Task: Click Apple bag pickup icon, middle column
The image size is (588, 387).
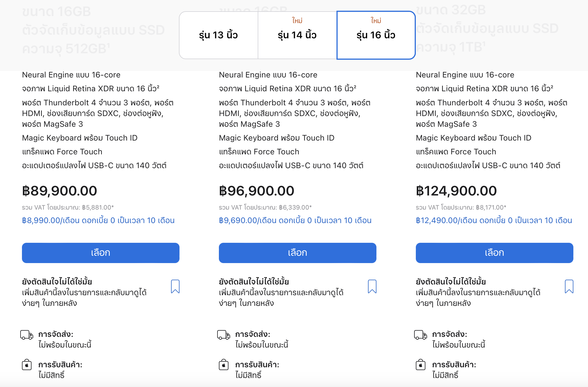Action: pos(224,365)
